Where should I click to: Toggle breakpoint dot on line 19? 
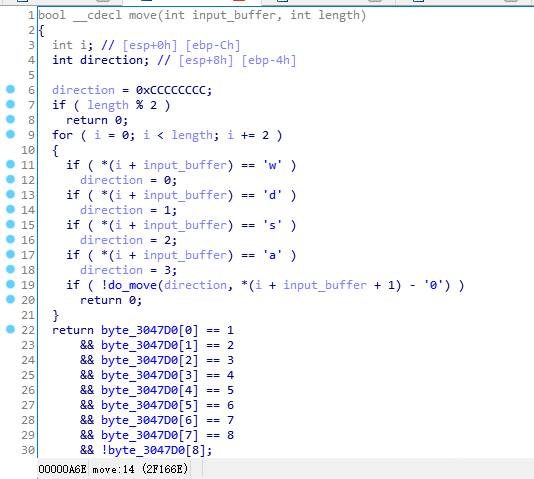[11, 284]
